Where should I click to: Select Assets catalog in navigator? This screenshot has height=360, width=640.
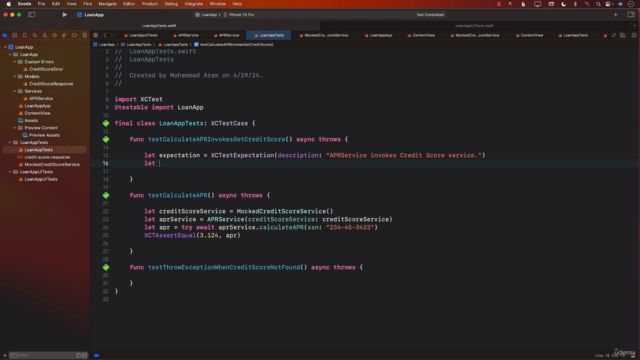(31, 120)
